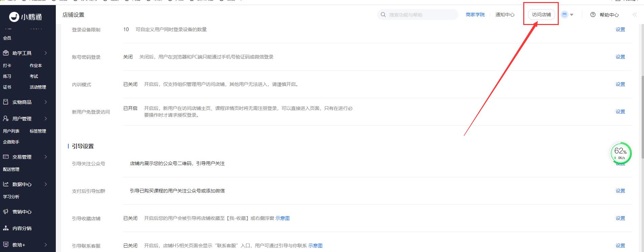The height and width of the screenshot is (252, 644).
Task: Expand the 交易管理 sidebar chevron
Action: click(46, 157)
